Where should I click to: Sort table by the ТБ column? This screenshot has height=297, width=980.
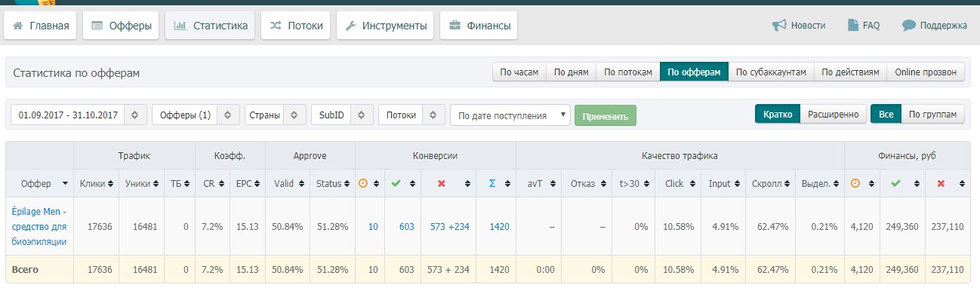tap(179, 183)
